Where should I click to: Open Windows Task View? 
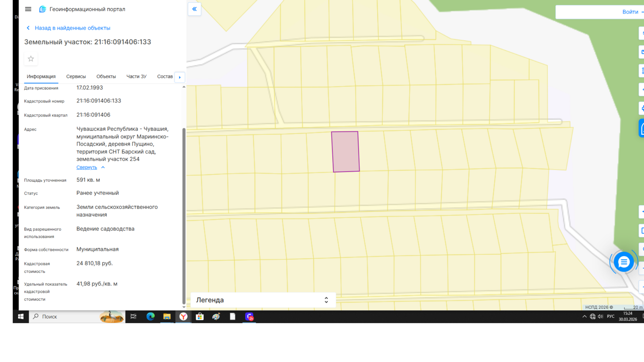133,317
